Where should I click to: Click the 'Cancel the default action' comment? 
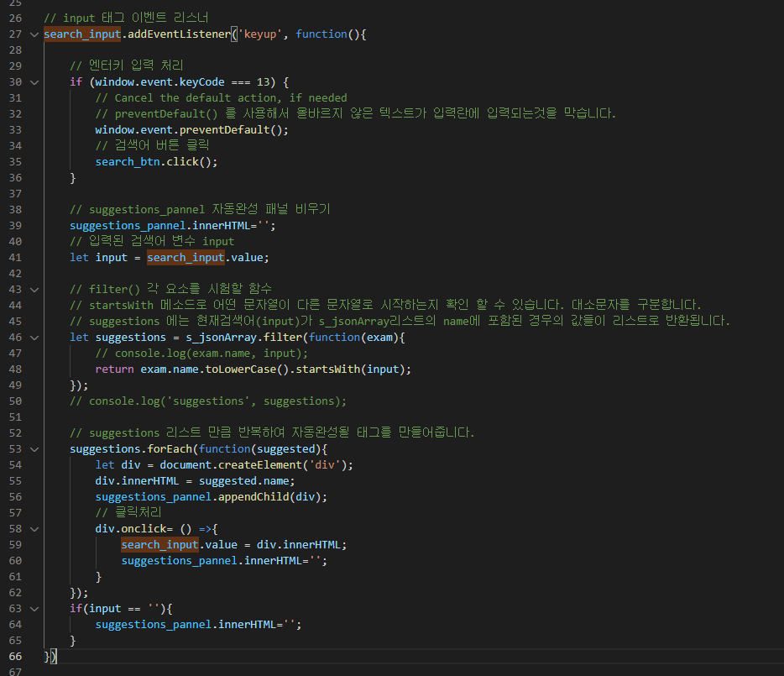click(x=221, y=98)
